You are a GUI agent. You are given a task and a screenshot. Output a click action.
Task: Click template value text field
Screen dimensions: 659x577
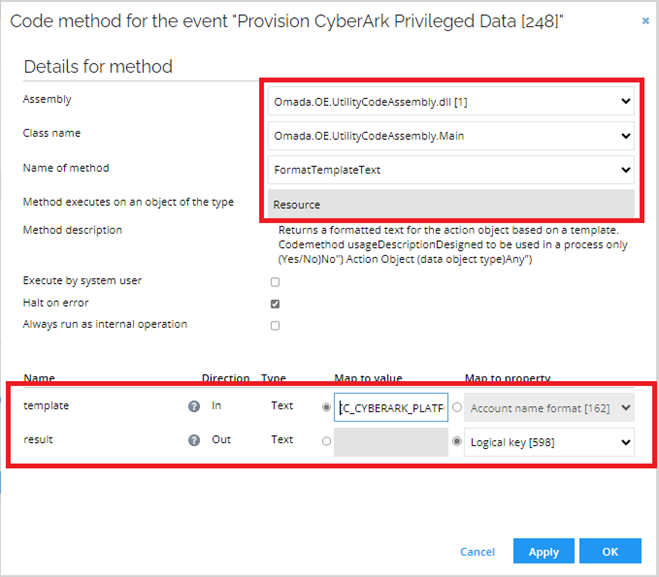coord(391,408)
